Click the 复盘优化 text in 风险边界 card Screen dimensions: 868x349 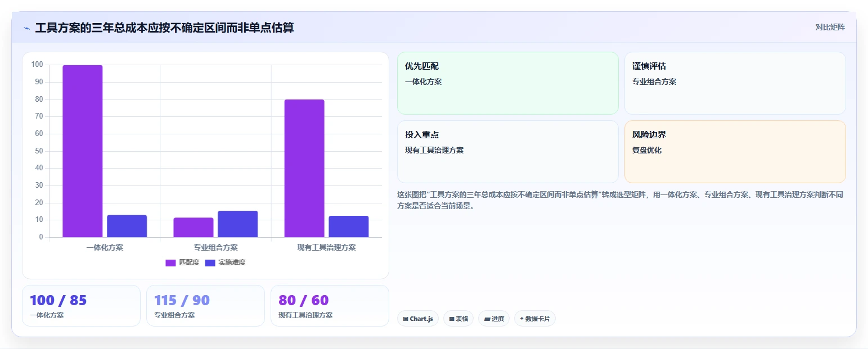(647, 150)
